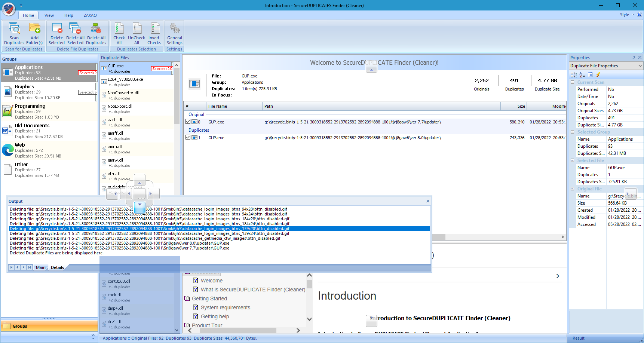Open What is SecureDUPLICATE Finder topic
Image resolution: width=644 pixels, height=343 pixels.
click(253, 290)
